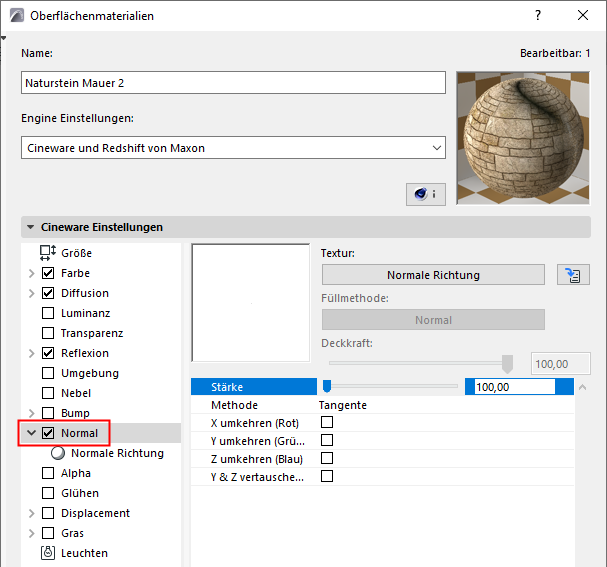Screen dimensions: 607x567
Task: Click the Deckkraft slider handle
Action: click(507, 363)
